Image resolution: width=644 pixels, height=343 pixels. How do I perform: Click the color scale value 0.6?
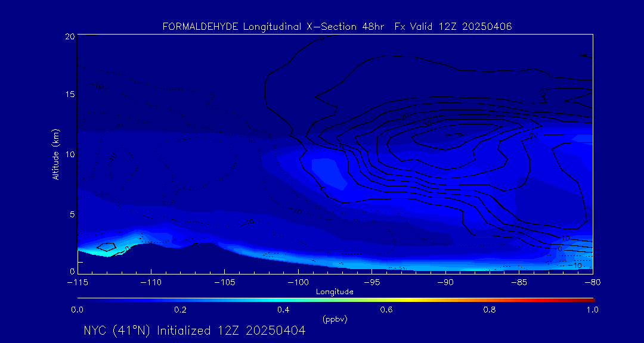coord(386,310)
